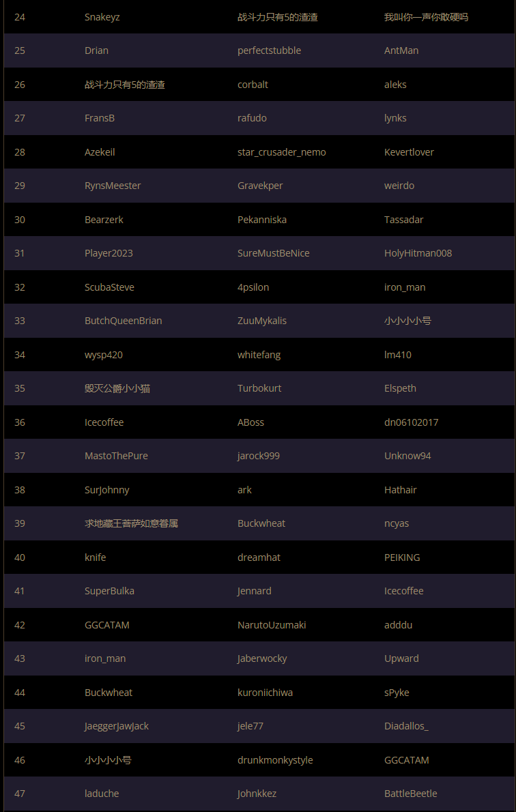
Task: Select ButchQueenBrian entry
Action: coord(123,321)
